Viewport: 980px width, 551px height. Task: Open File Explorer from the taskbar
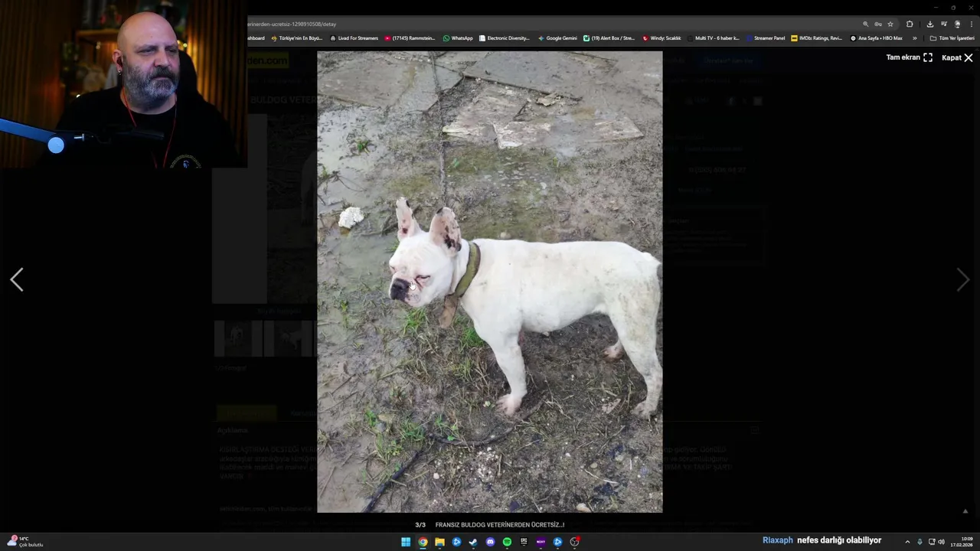pyautogui.click(x=439, y=542)
